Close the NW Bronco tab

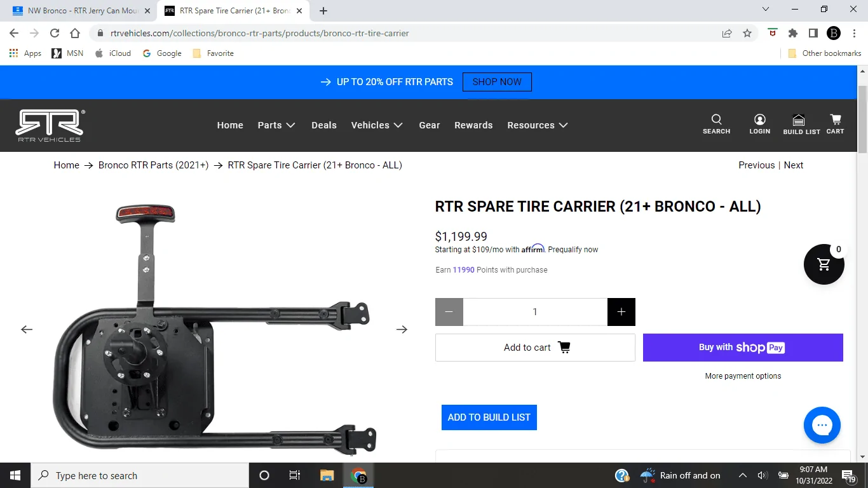click(147, 11)
